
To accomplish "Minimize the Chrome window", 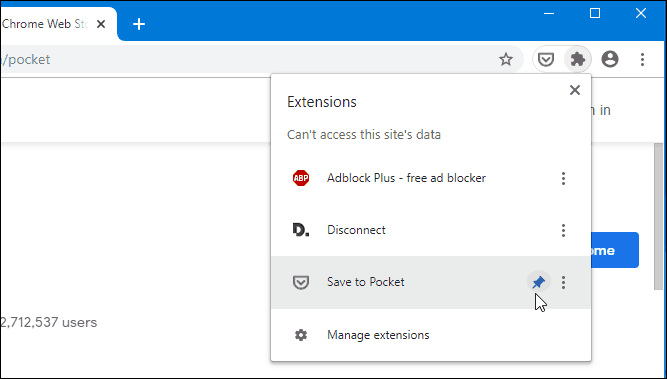I will click(549, 13).
